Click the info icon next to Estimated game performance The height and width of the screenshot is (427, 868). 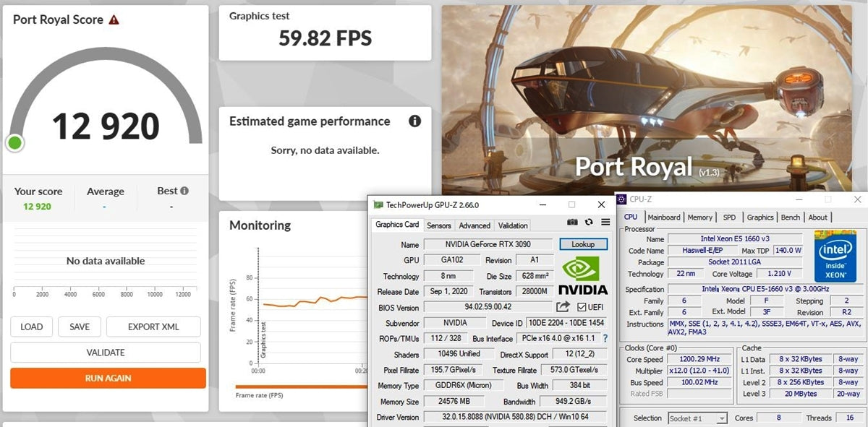[x=414, y=121]
